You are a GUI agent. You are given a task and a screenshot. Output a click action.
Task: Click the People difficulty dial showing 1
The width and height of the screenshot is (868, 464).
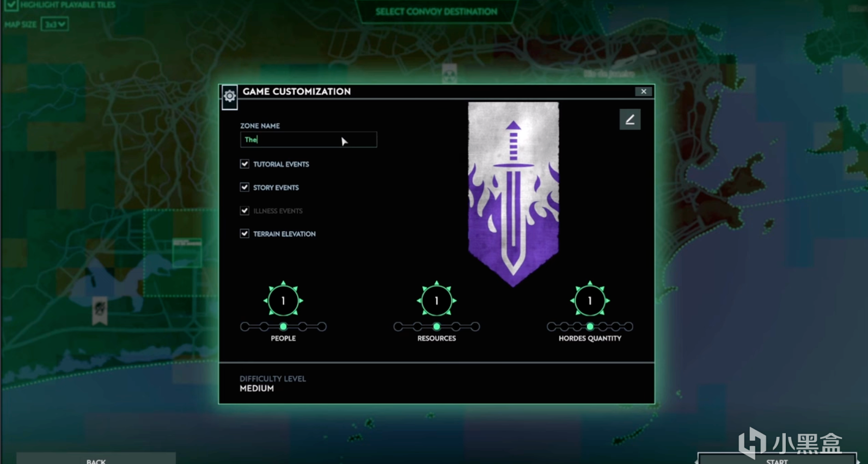[x=283, y=300]
